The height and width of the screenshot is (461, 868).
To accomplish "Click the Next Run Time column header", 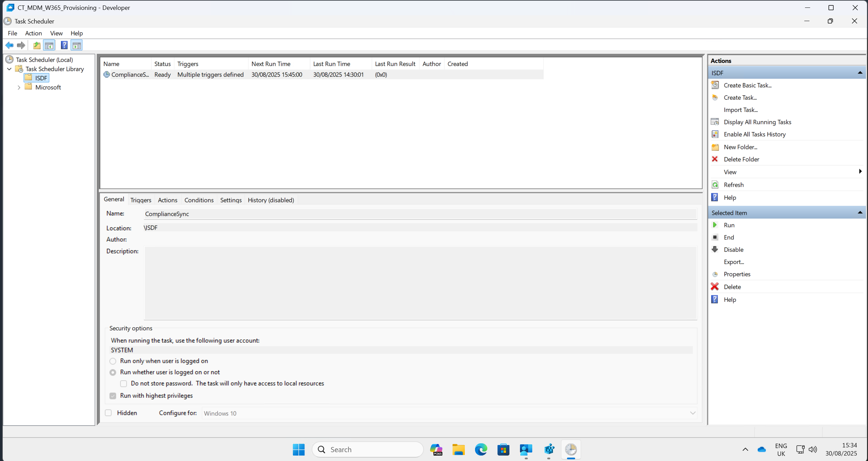I will (279, 64).
